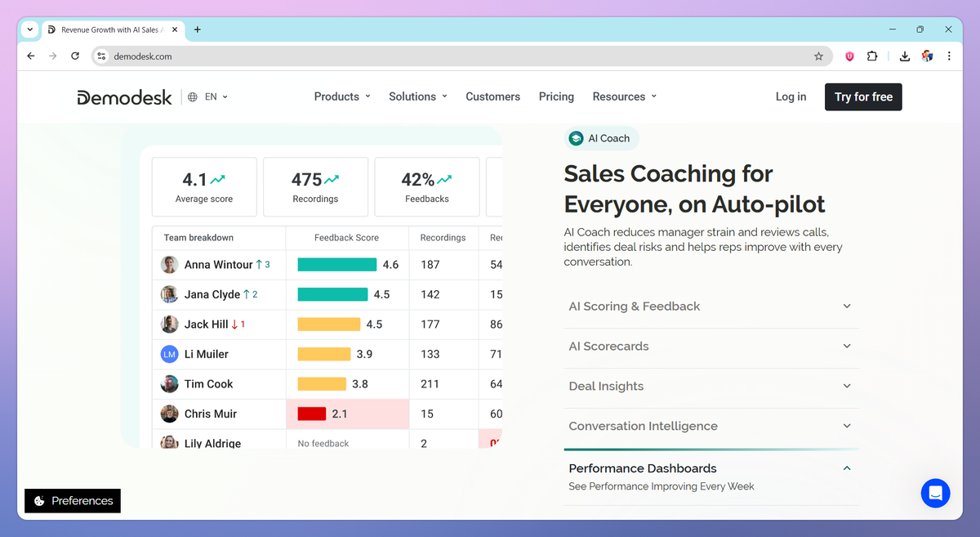Viewport: 980px width, 537px height.
Task: Click the Demodesk logo
Action: coord(124,96)
